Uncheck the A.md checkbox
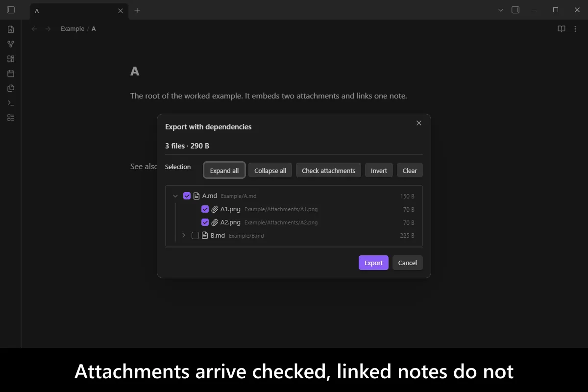The width and height of the screenshot is (588, 392). (x=187, y=196)
